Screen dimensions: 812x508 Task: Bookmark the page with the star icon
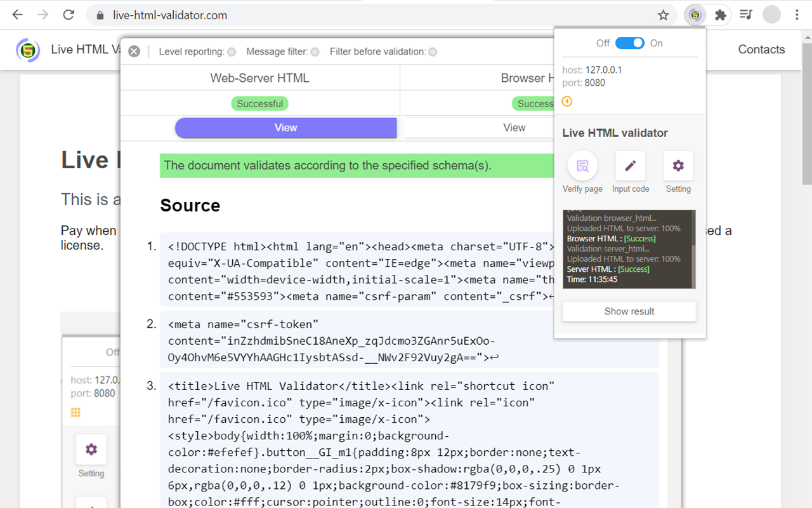662,14
